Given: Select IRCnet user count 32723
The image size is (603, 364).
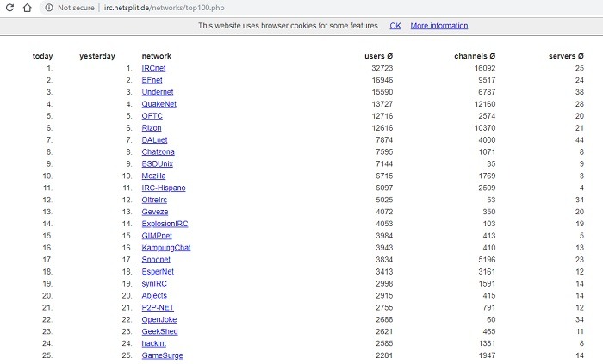Looking at the screenshot, I should [x=382, y=68].
